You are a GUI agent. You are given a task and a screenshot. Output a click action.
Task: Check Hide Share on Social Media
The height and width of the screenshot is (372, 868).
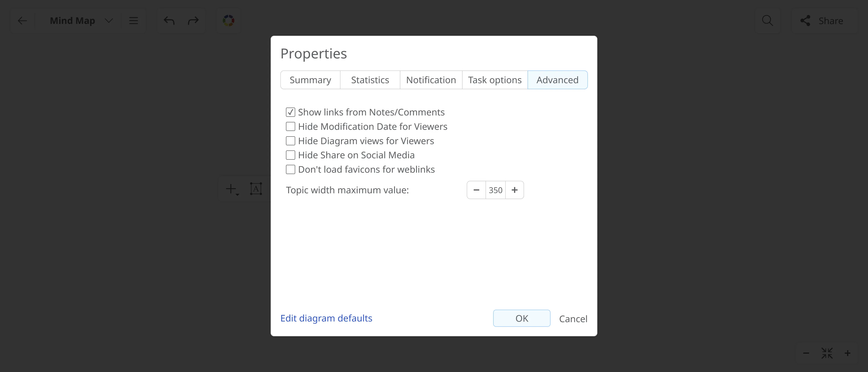pyautogui.click(x=291, y=155)
